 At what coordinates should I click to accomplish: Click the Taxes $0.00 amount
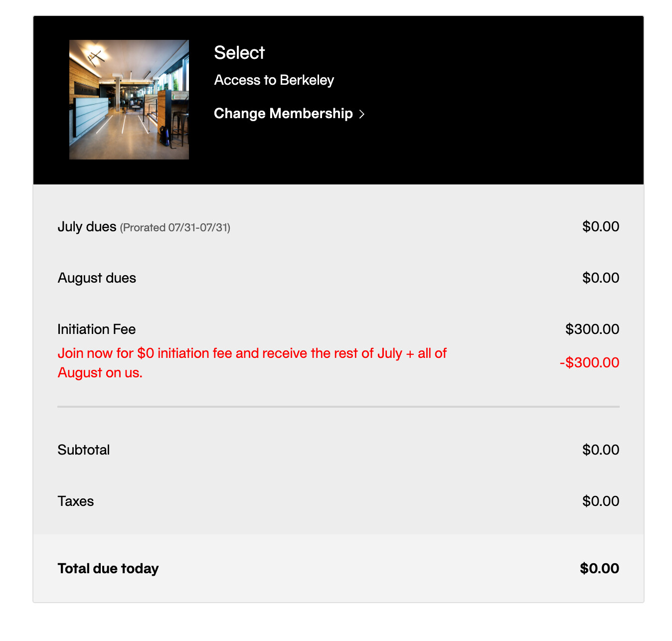tap(601, 501)
